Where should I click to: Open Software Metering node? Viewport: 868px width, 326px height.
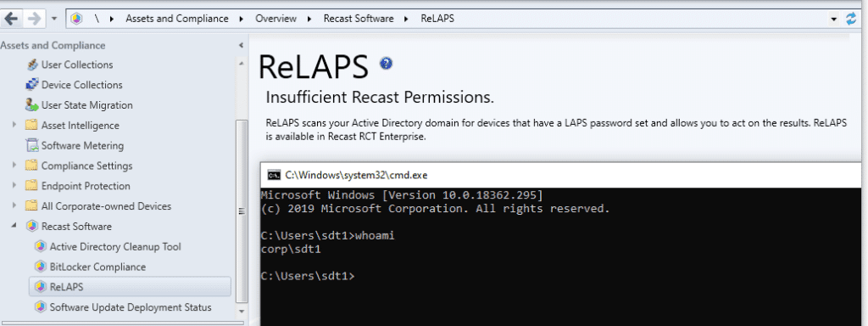coord(82,146)
